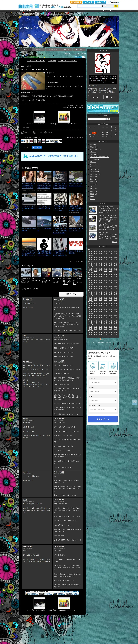The width and height of the screenshot is (138, 644).
Task: Open next article thumbnail スマホになりました
Action: tap(64, 117)
